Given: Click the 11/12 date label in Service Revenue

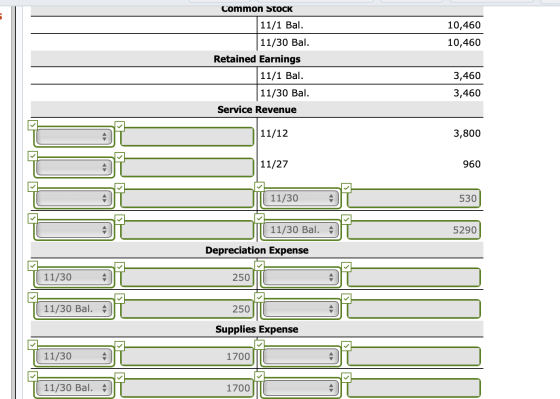Looking at the screenshot, I should [x=274, y=133].
